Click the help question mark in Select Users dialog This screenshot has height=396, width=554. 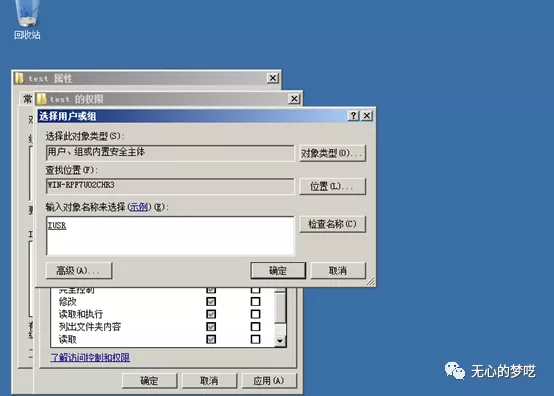pos(354,116)
